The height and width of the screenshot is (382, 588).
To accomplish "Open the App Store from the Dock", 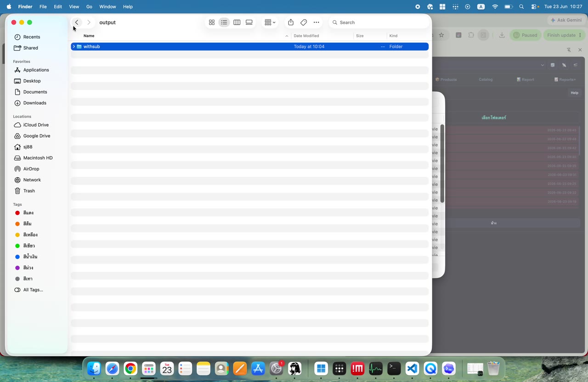I will point(258,369).
